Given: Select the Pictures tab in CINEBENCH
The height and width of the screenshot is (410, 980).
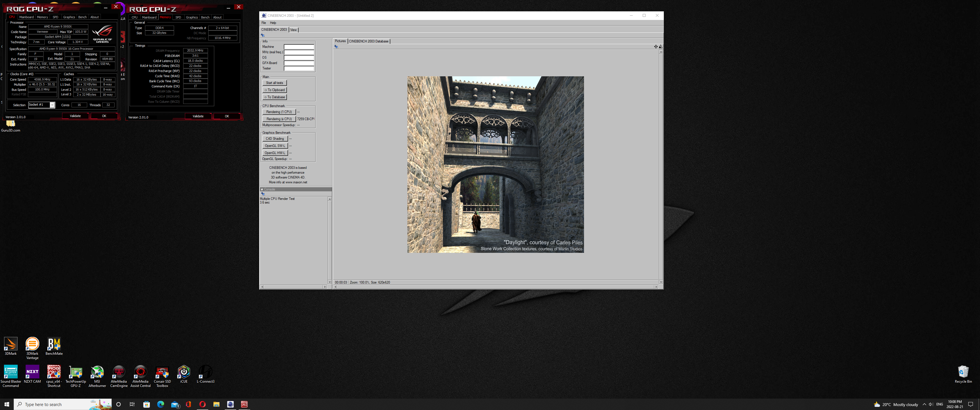Looking at the screenshot, I should [340, 41].
